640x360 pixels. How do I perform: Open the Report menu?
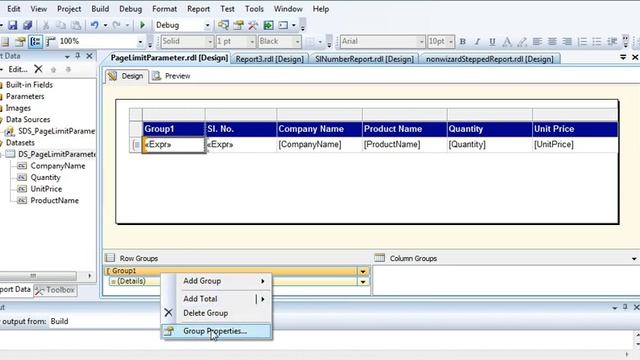(198, 9)
